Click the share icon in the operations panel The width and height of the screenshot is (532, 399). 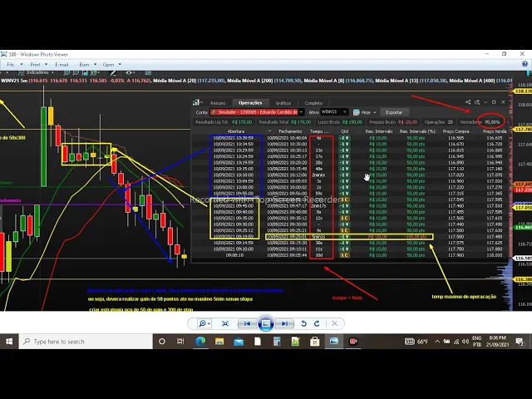(468, 102)
